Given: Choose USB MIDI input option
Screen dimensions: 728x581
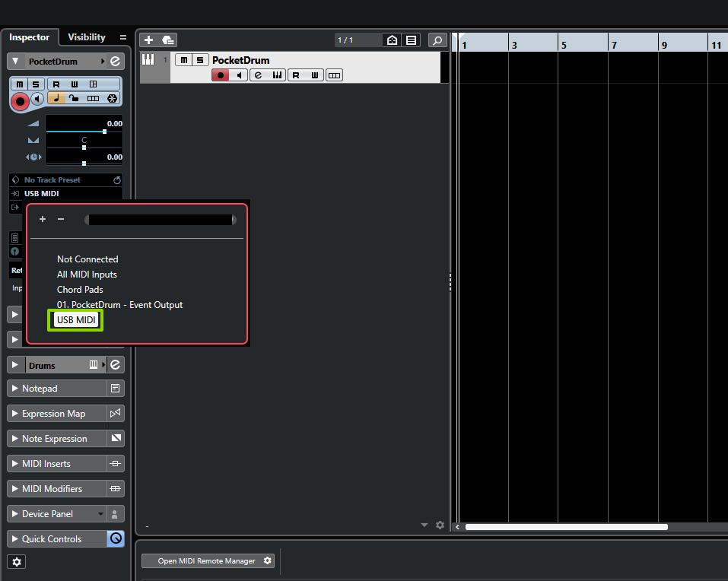Looking at the screenshot, I should 76,320.
